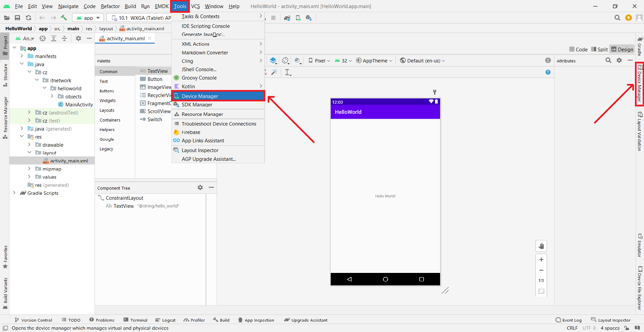Click the blue help question mark icon
Image resolution: width=644 pixels, height=332 pixels.
[548, 72]
